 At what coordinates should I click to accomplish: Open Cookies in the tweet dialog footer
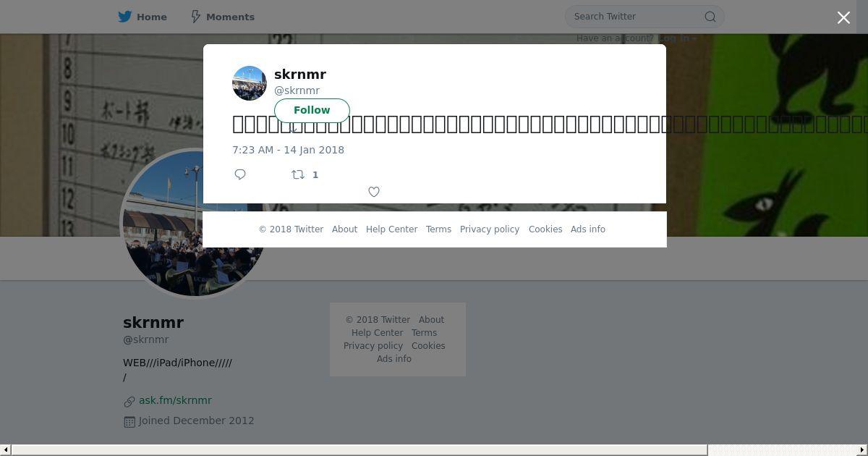[x=545, y=229]
